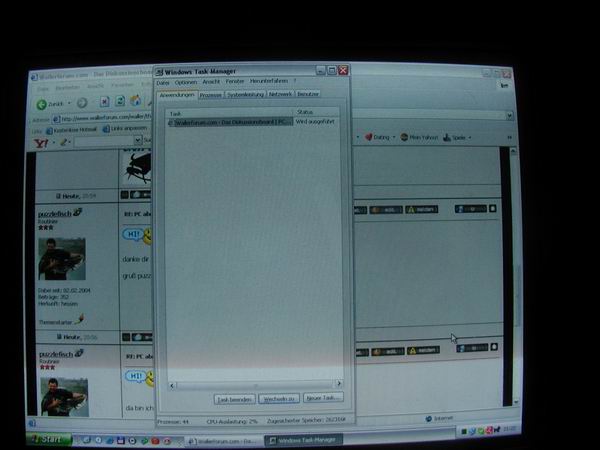Open the Optionen menu in Task Manager
Image resolution: width=600 pixels, height=450 pixels.
tap(186, 82)
